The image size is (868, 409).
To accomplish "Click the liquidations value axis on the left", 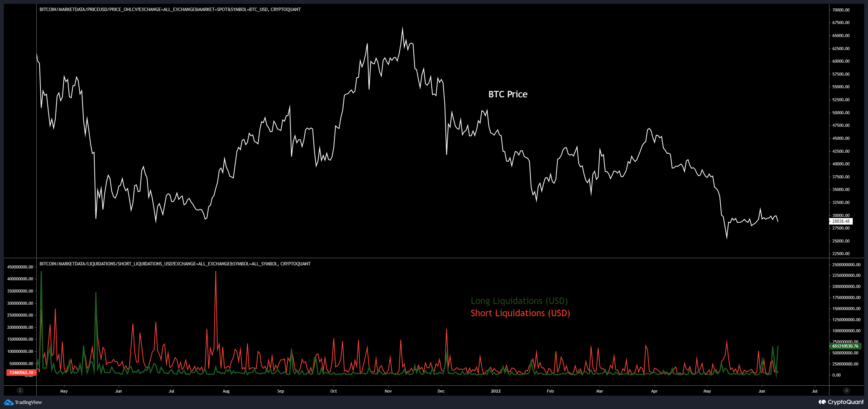I will point(19,325).
